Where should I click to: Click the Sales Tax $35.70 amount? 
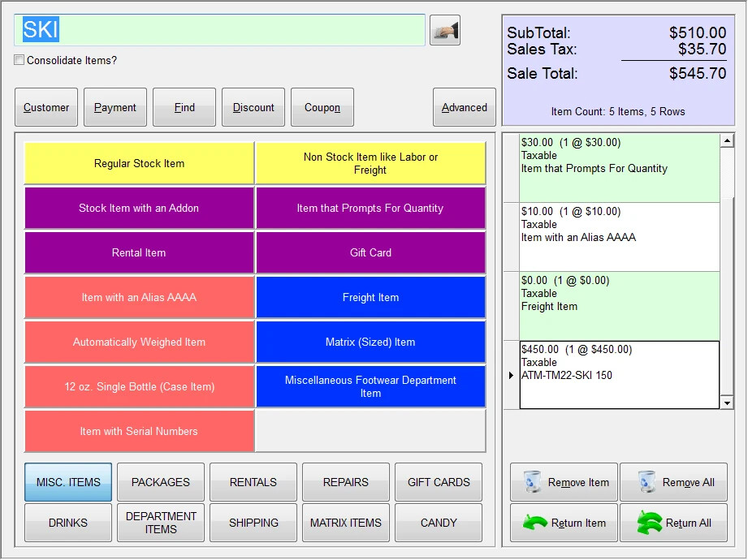(703, 49)
